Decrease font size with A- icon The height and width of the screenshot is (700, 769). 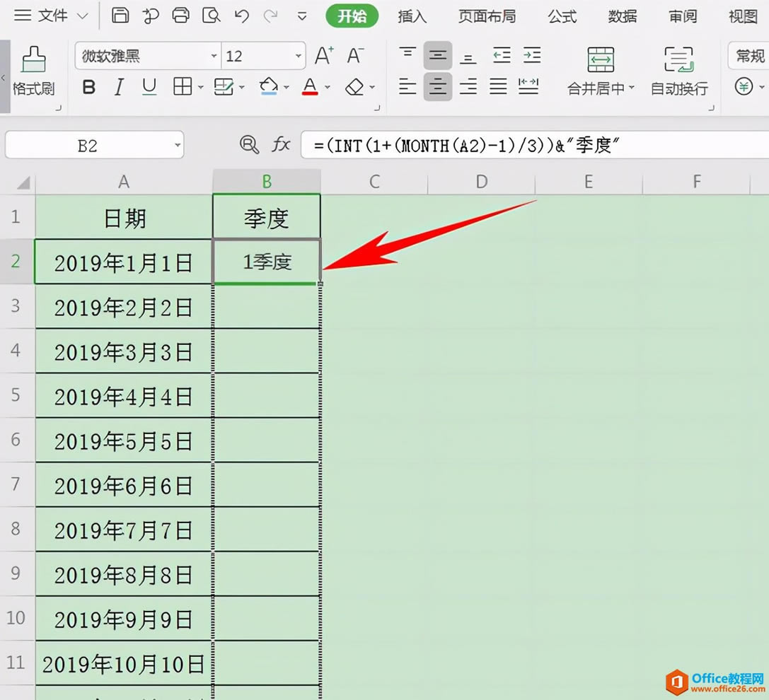[356, 55]
